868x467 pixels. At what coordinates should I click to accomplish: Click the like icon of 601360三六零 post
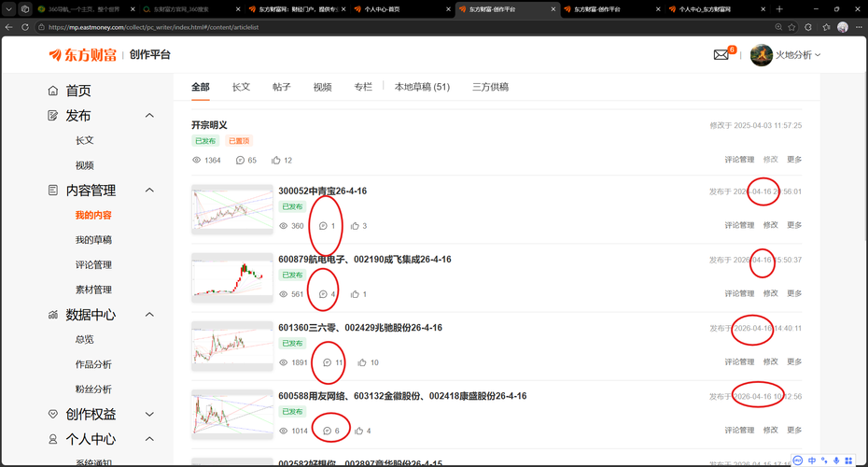click(x=362, y=362)
